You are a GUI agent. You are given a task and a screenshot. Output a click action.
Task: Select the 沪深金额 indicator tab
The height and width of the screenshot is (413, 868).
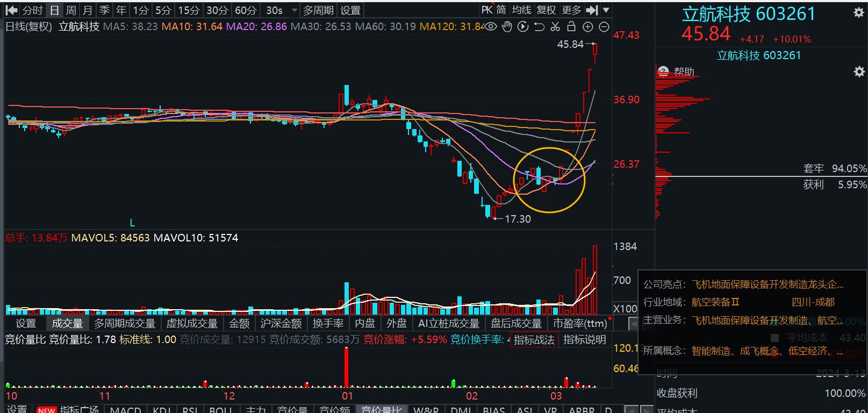[x=281, y=323]
